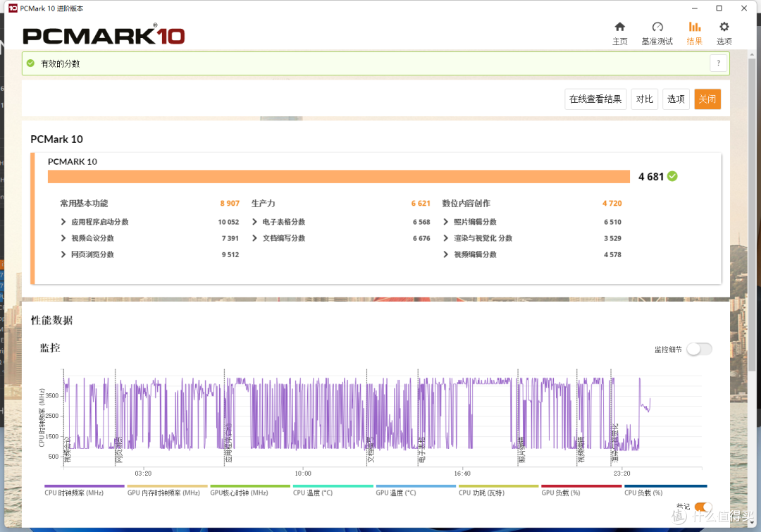Select the 结果 results chart icon
This screenshot has height=532, width=761.
(x=694, y=27)
